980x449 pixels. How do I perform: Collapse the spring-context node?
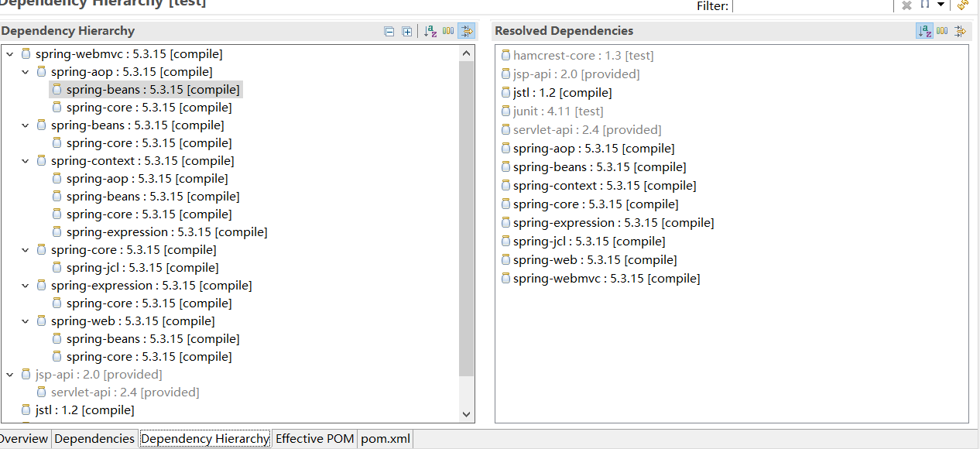(25, 161)
